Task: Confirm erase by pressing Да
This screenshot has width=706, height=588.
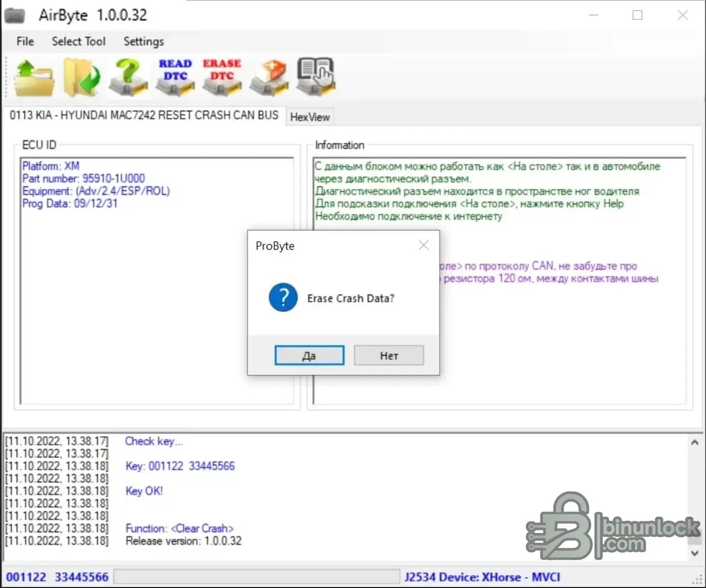Action: [309, 356]
